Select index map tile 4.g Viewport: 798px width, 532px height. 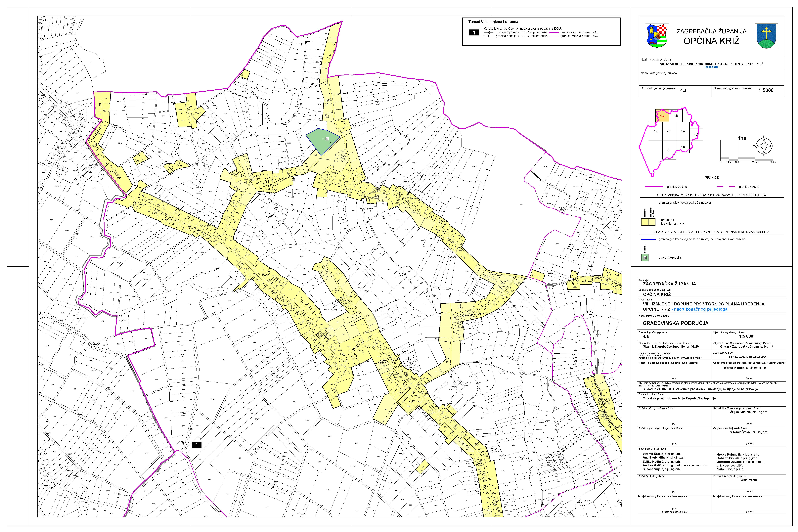coord(669,150)
